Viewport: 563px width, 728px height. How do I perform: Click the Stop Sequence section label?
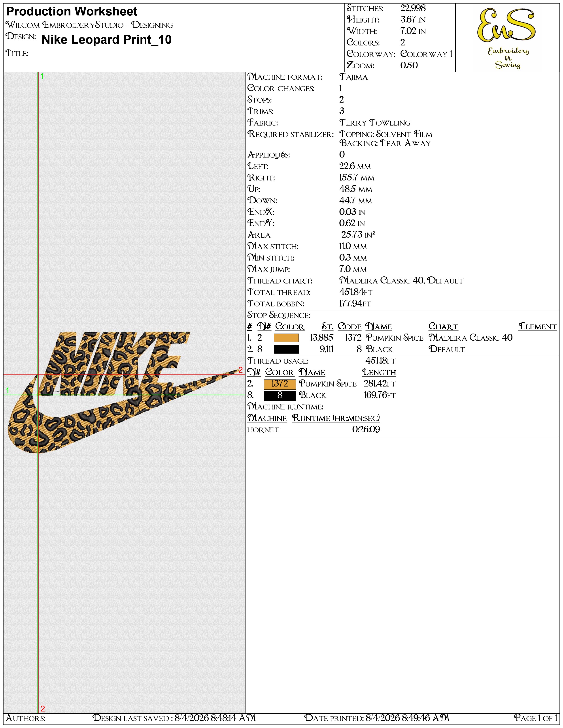coord(279,315)
